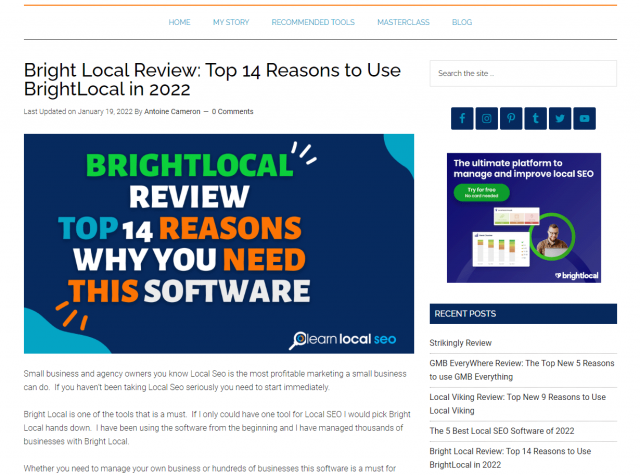This screenshot has height=475, width=640.
Task: Click the 'Search the site' field
Action: (523, 73)
